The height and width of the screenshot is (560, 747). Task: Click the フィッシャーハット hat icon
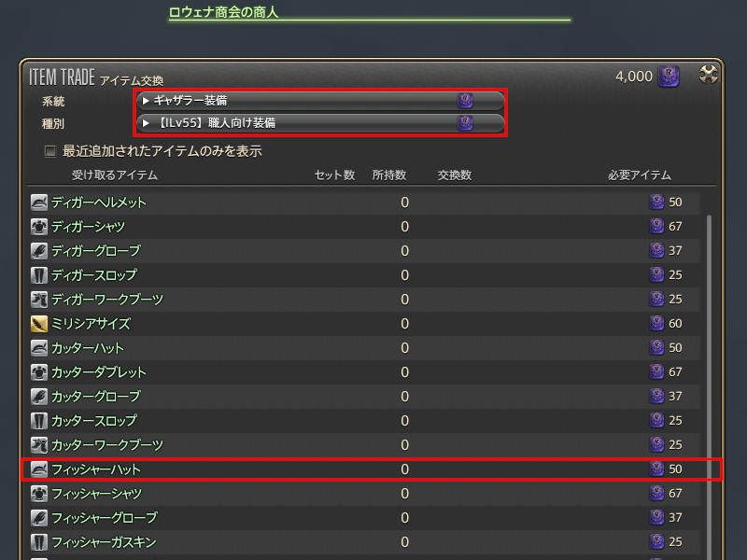(x=39, y=469)
